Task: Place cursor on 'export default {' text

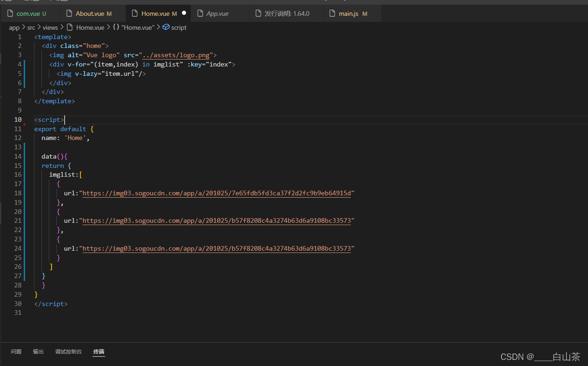Action: coord(64,129)
